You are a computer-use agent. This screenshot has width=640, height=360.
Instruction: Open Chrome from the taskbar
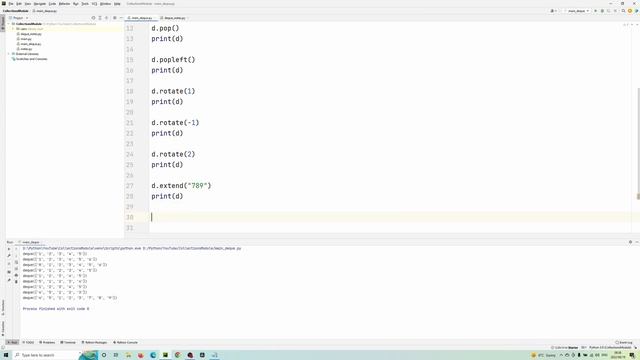[x=178, y=355]
